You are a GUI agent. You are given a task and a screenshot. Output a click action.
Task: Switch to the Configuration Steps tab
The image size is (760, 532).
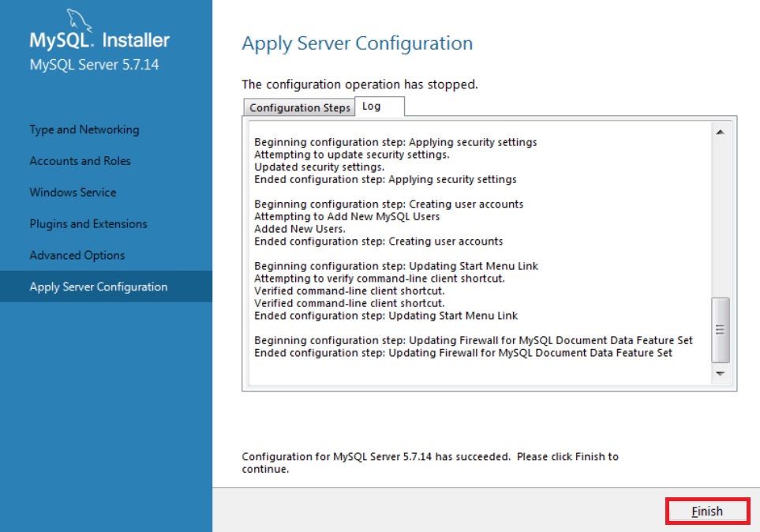pyautogui.click(x=300, y=107)
